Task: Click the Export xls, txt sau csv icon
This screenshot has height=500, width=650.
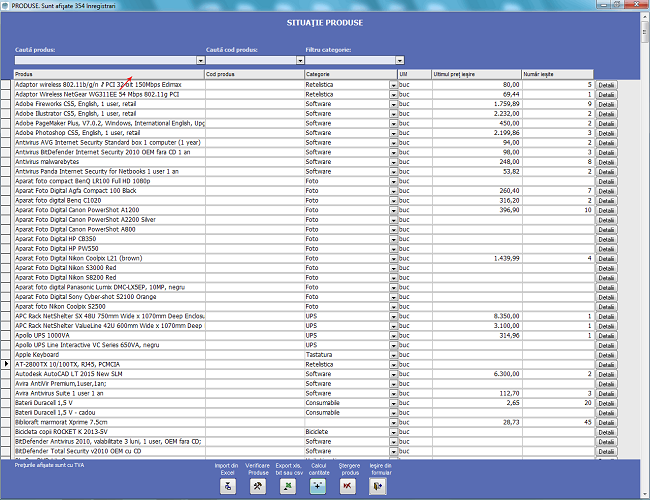Action: pos(288,486)
